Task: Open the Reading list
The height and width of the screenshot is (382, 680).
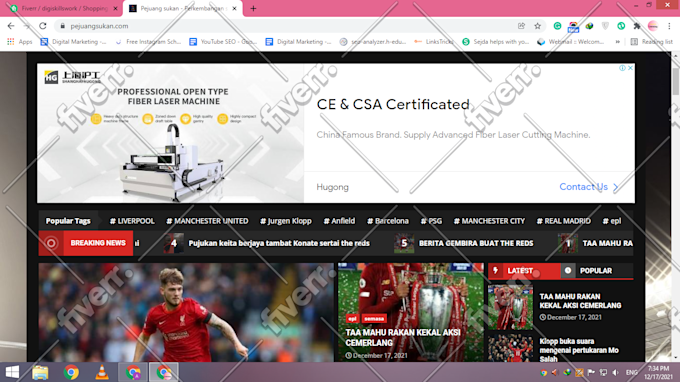Action: pos(652,42)
